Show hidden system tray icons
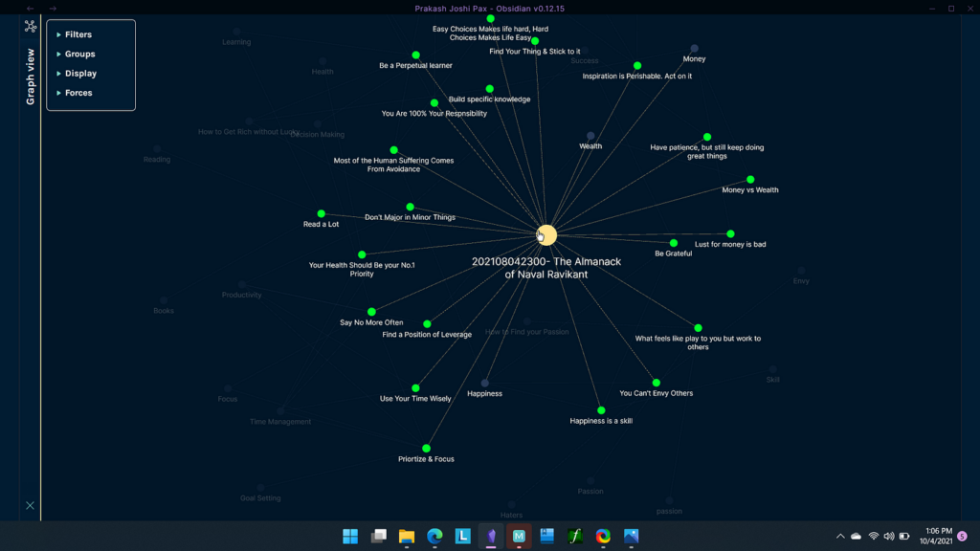Screen dimensions: 980x551 [840, 536]
